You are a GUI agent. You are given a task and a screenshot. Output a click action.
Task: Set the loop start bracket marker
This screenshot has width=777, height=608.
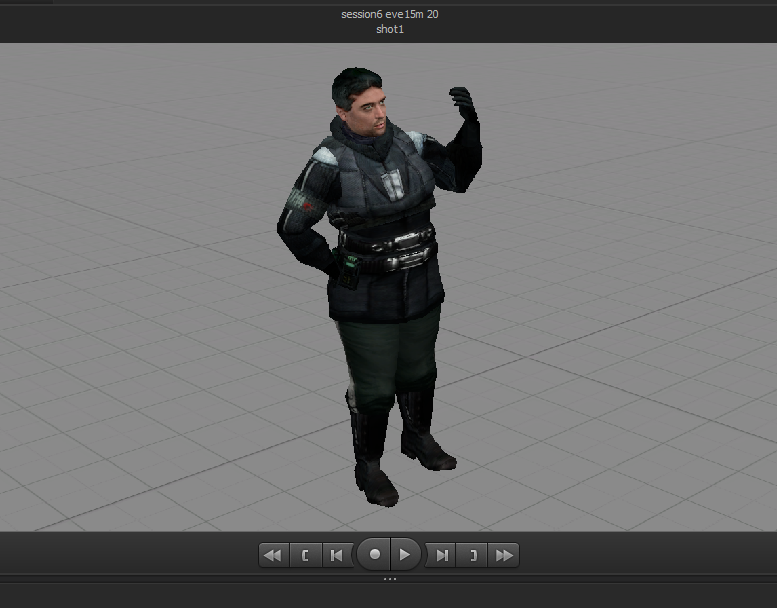[x=306, y=555]
